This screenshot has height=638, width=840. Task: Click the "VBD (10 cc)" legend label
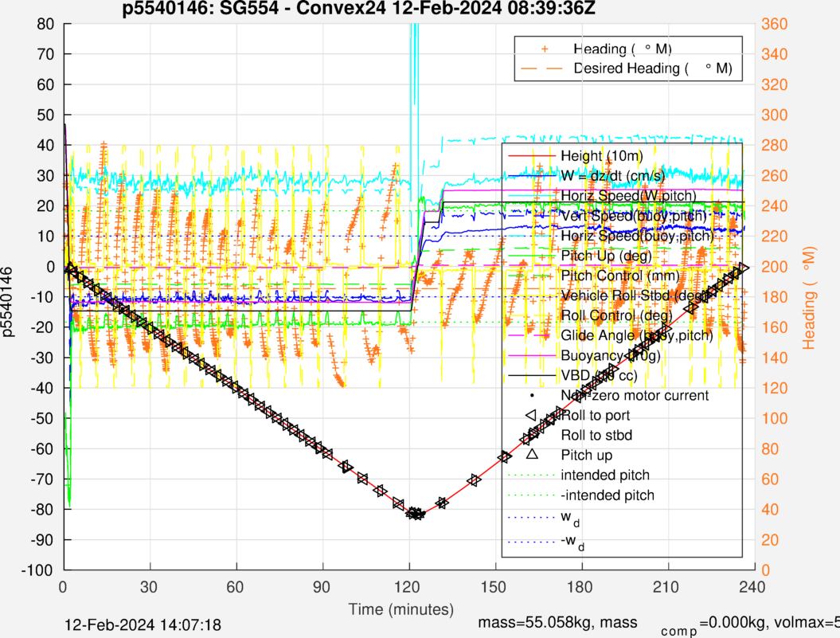point(599,375)
